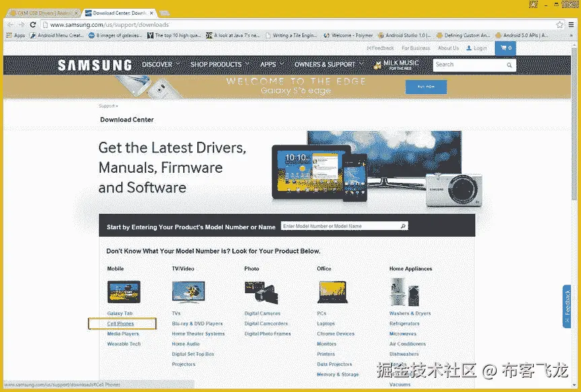This screenshot has width=581, height=392.
Task: Switch to the first browser tab
Action: coord(42,13)
